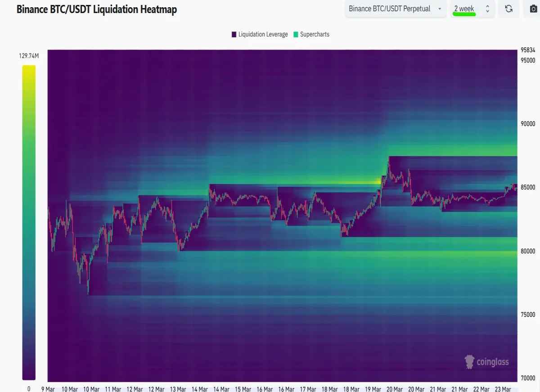540x392 pixels.
Task: Click the 15 Mar date axis label
Action: click(243, 389)
